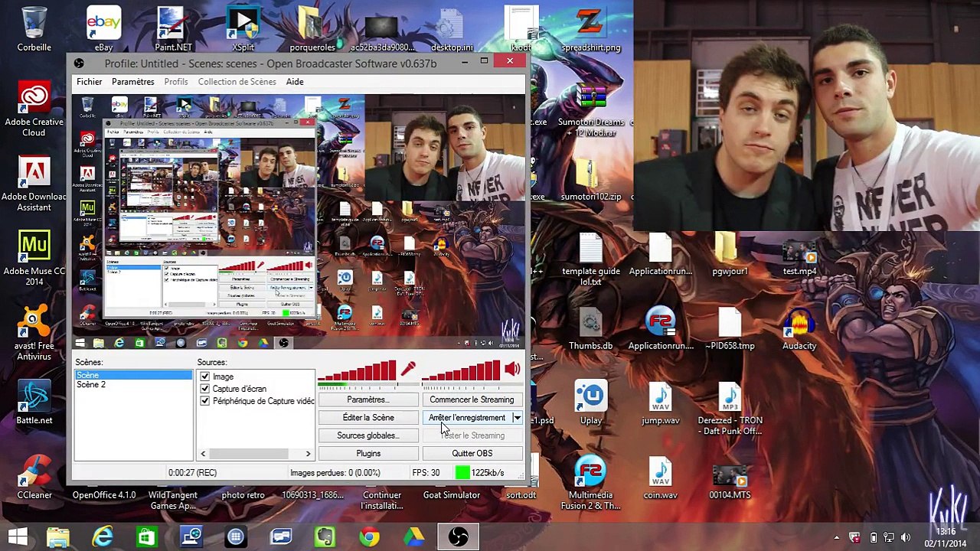Select the pgwjour1 folder

[730, 253]
